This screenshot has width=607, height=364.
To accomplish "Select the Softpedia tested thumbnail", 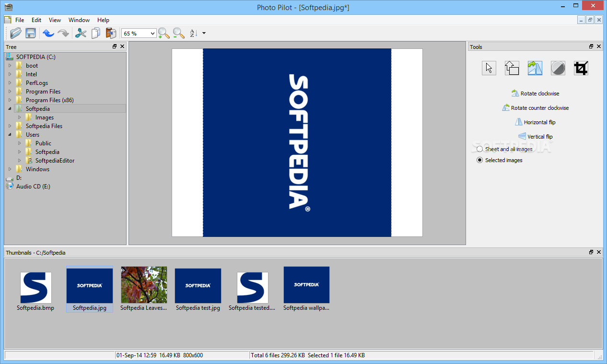I will point(252,291).
